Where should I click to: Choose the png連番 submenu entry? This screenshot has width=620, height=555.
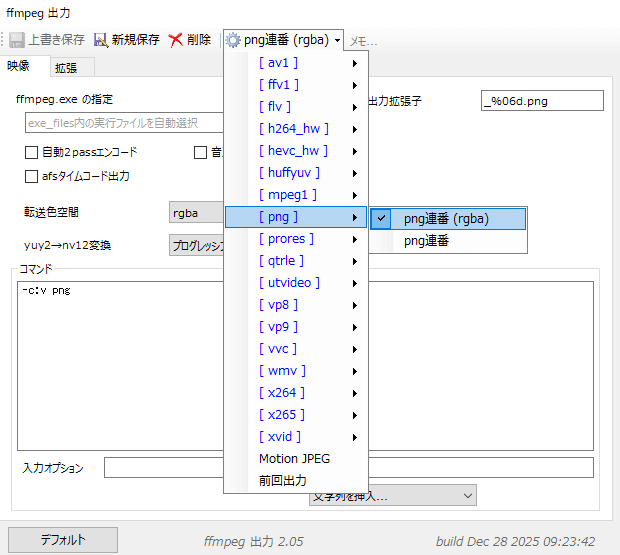(x=426, y=241)
